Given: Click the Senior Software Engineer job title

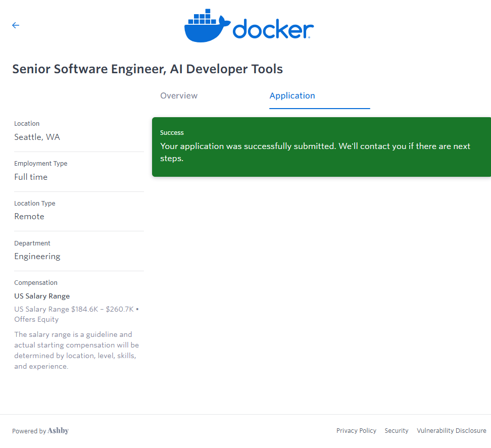Looking at the screenshot, I should coord(148,69).
